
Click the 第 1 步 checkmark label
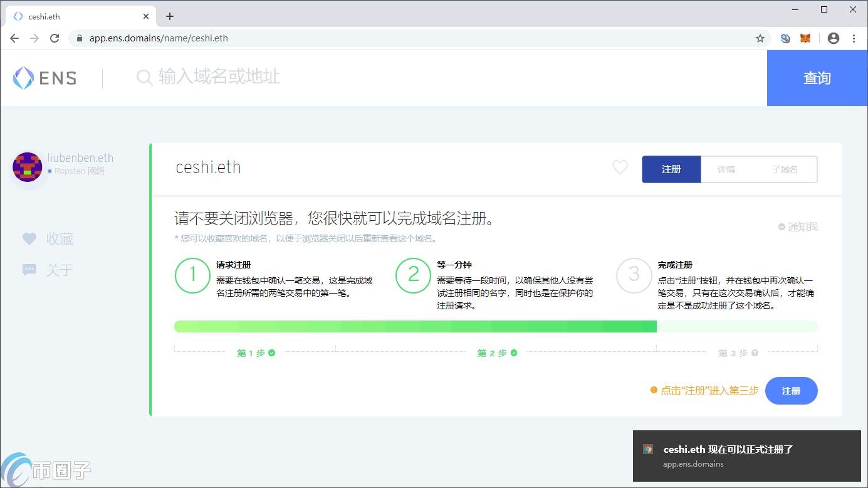[256, 353]
